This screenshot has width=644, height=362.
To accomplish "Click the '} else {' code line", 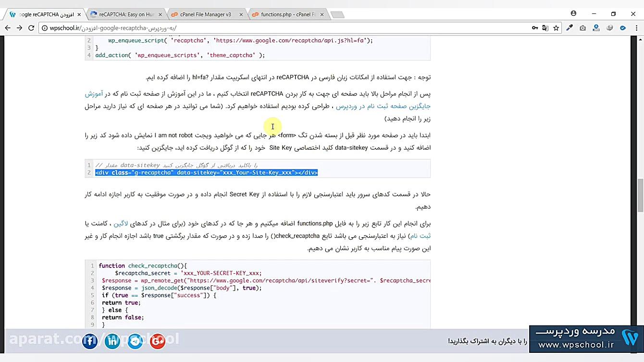I will (115, 310).
